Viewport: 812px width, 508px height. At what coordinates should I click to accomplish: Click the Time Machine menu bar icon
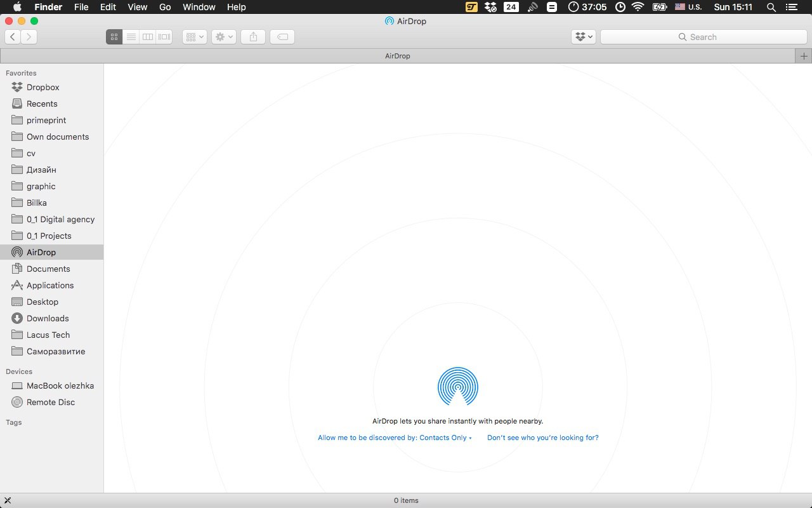tap(620, 7)
